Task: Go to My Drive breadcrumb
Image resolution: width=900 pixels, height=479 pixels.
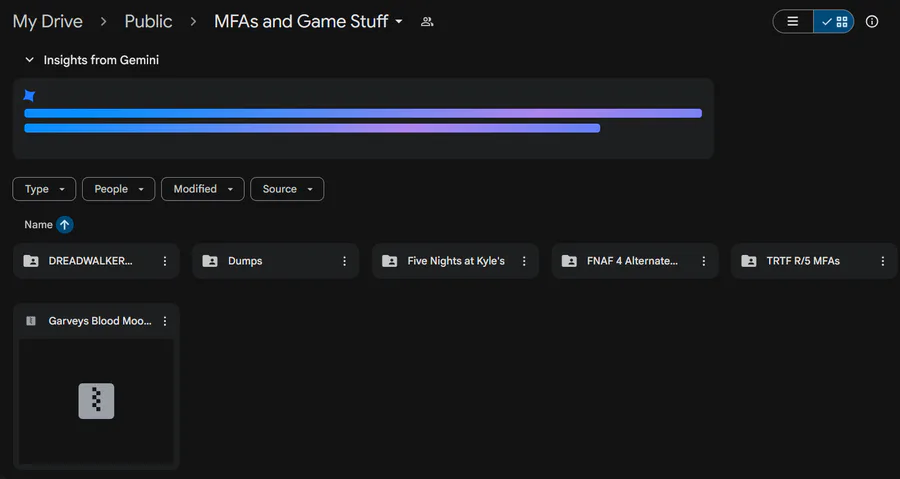Action: click(x=47, y=22)
